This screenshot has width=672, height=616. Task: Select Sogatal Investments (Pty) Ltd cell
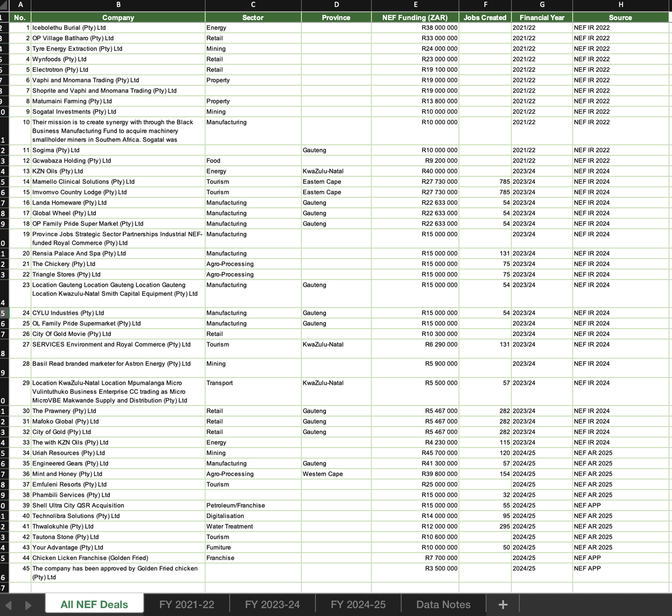(x=118, y=111)
